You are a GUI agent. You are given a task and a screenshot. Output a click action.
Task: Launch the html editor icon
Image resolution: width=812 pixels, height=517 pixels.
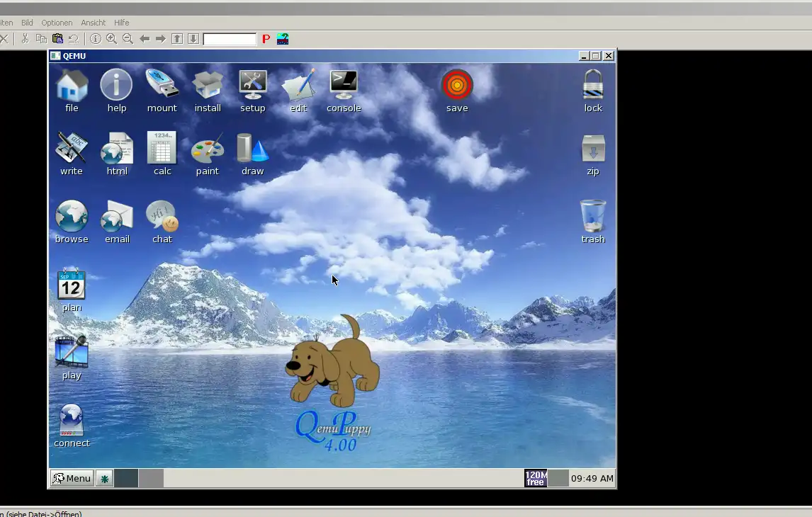117,148
